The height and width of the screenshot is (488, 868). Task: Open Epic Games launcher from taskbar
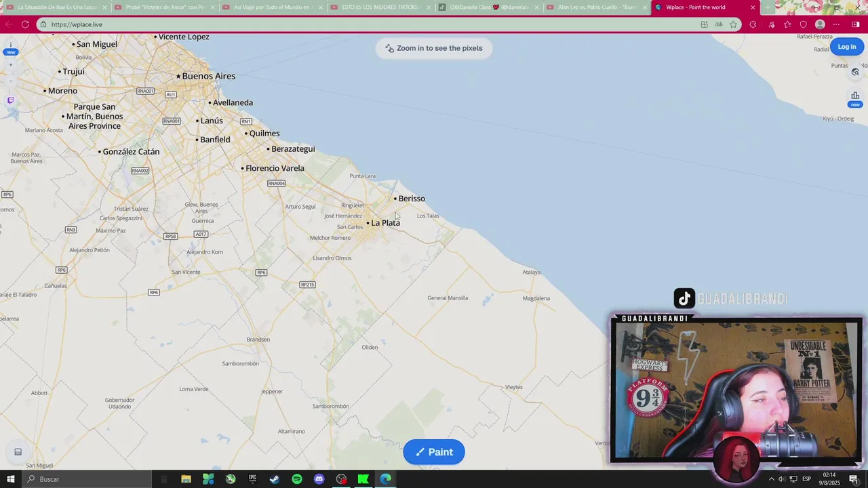[x=252, y=479]
